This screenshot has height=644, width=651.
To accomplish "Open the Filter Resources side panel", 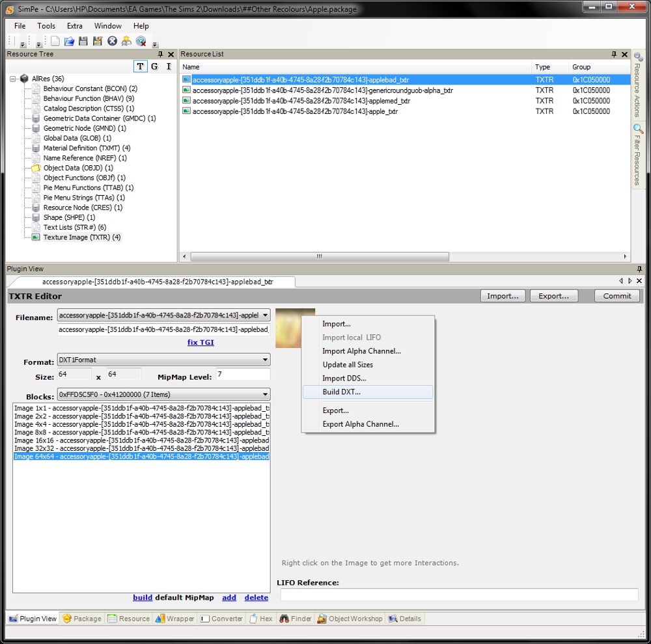I will point(638,155).
